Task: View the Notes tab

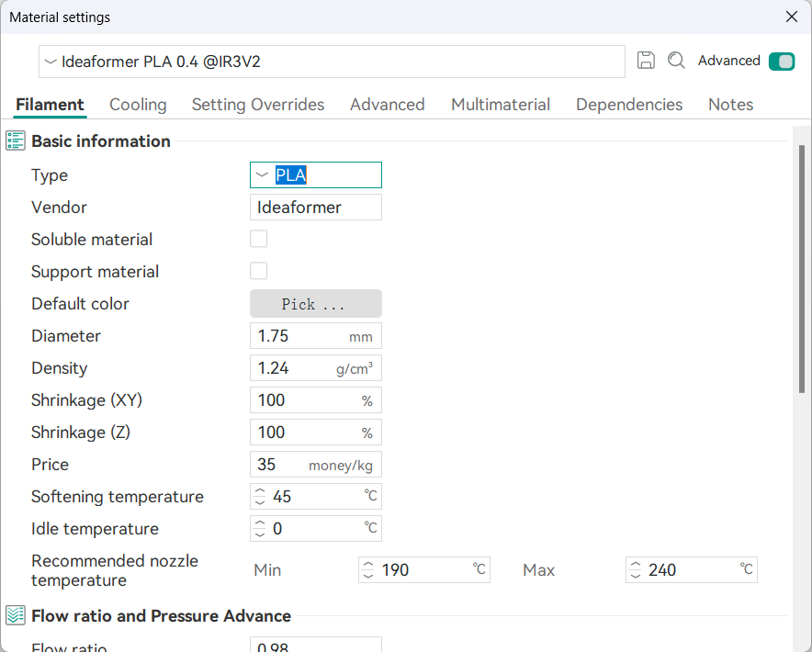Action: point(730,105)
